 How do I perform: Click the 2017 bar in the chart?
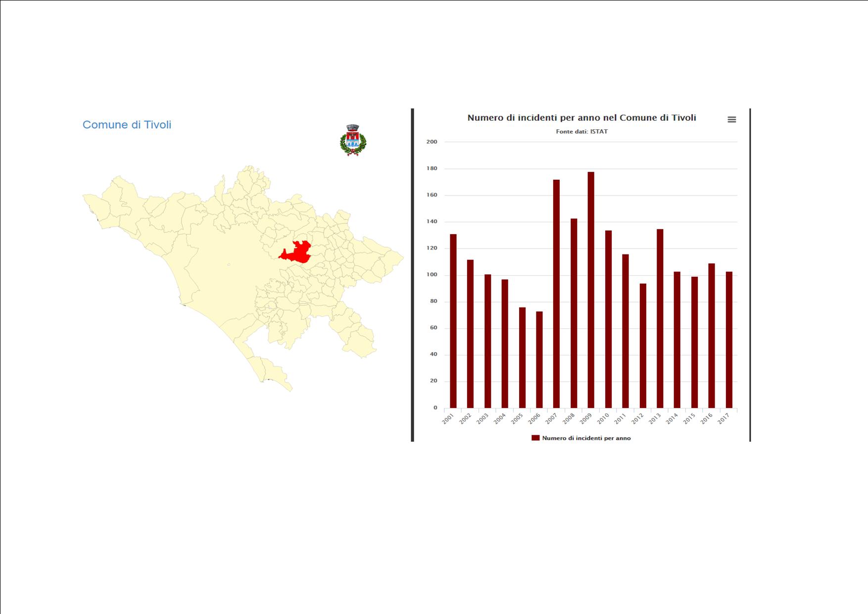coord(729,340)
